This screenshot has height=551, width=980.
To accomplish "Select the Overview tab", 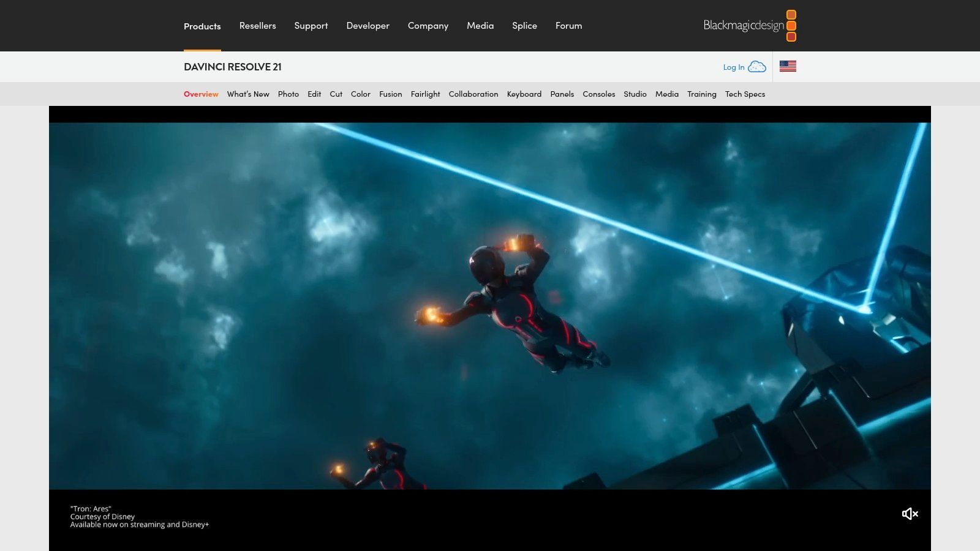I will pyautogui.click(x=201, y=94).
